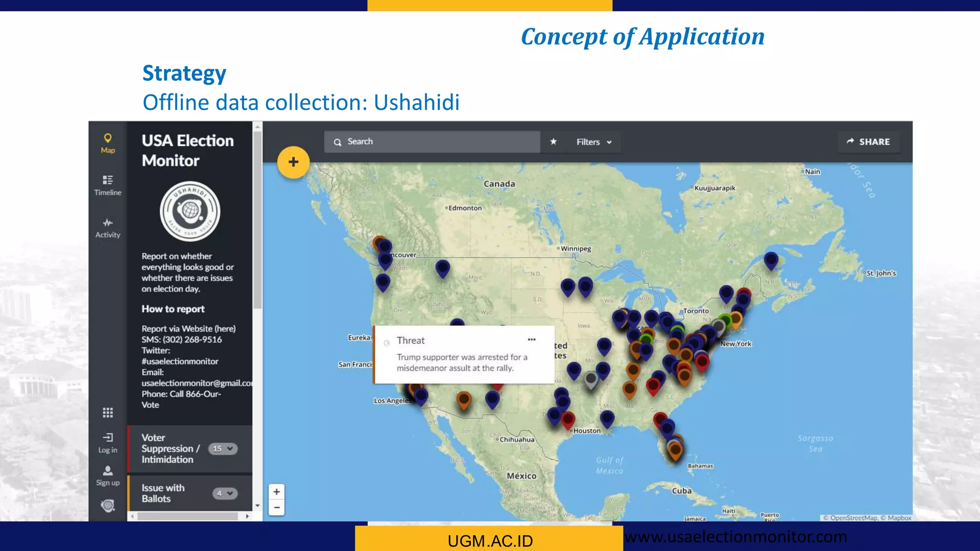
Task: Click the sidebar vertical scrollbar thumb
Action: point(257,220)
